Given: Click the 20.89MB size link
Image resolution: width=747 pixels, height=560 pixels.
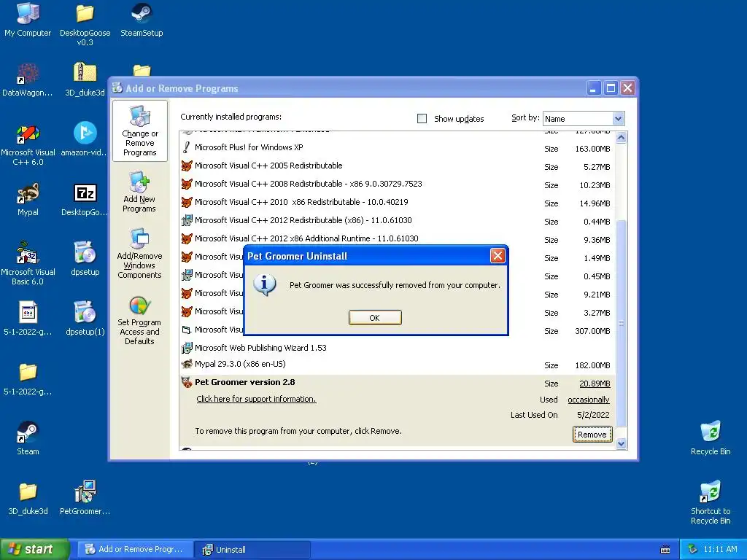Looking at the screenshot, I should tap(595, 384).
